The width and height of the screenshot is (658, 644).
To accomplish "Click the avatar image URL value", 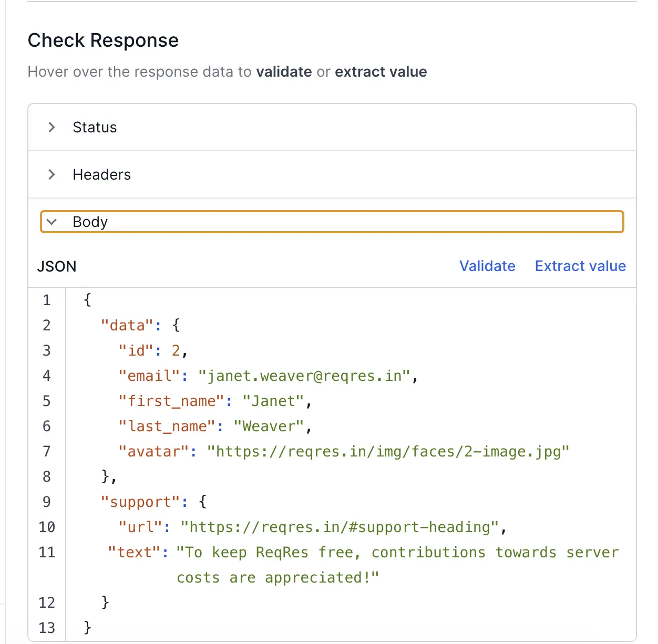I will point(388,452).
